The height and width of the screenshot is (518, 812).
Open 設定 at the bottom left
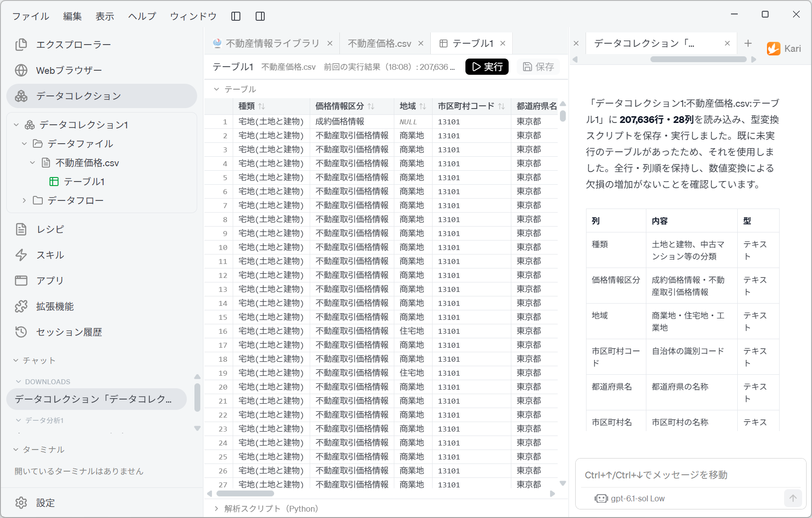tap(102, 503)
